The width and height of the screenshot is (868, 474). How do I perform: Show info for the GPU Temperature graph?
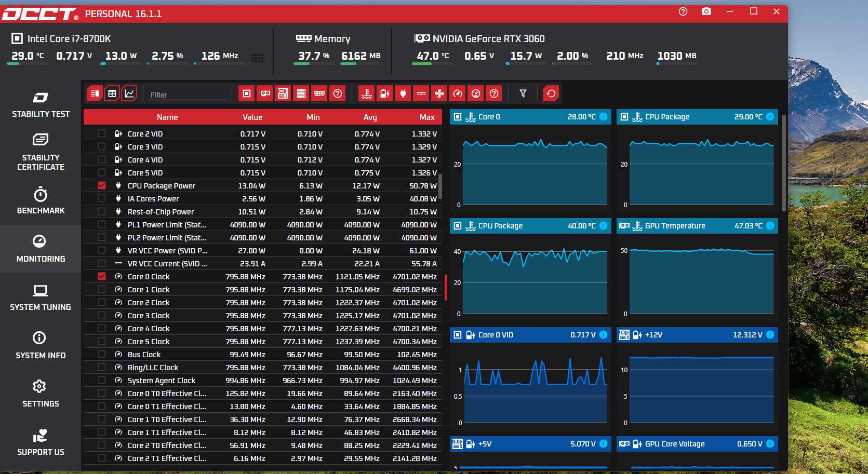point(770,226)
